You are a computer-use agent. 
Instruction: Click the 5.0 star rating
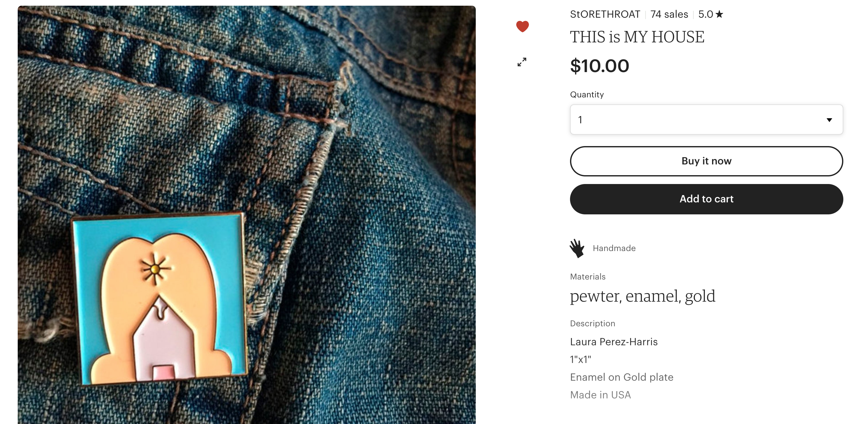(711, 14)
